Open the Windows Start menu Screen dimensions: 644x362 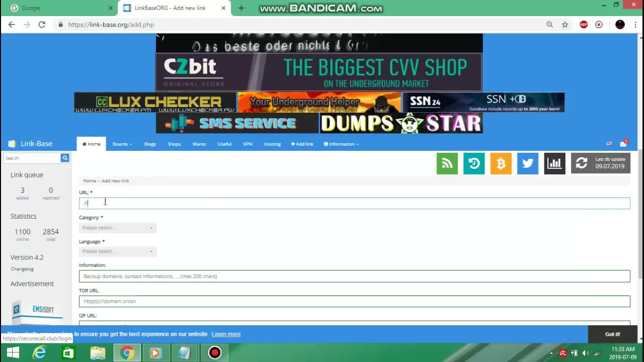[13, 352]
